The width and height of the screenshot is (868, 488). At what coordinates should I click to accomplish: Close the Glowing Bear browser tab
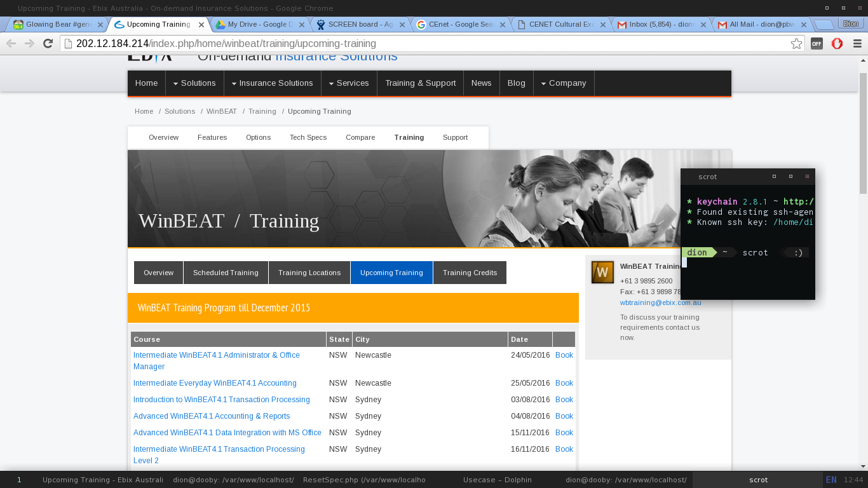[100, 25]
